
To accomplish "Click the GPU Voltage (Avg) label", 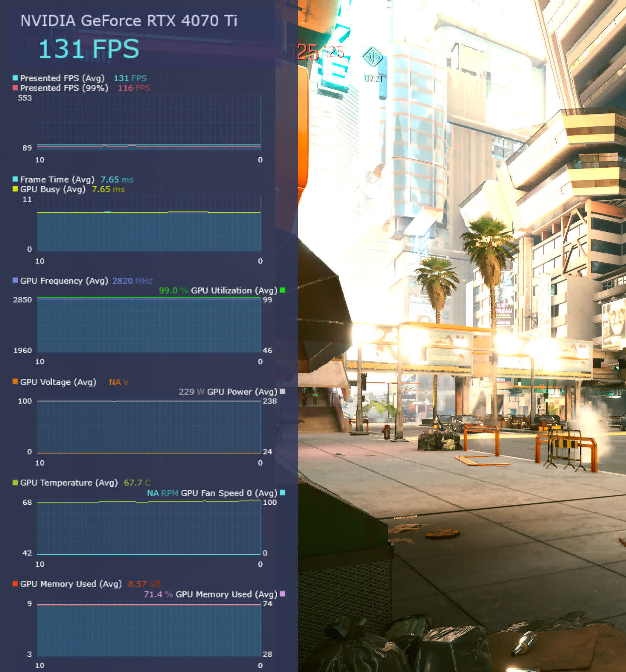I will pos(58,382).
